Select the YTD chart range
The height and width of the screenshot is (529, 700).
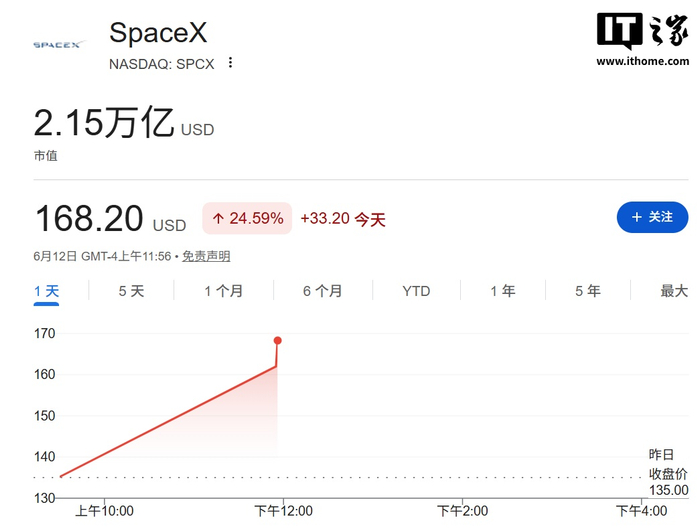point(416,291)
